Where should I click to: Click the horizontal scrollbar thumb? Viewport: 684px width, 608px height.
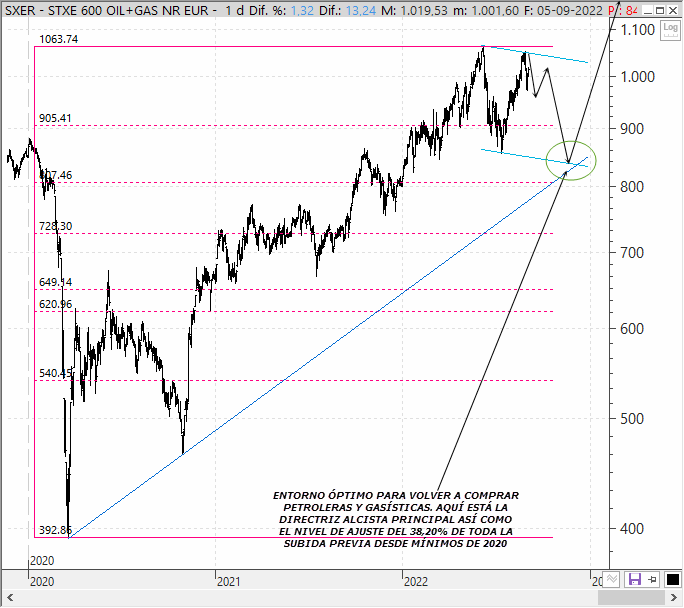(x=631, y=598)
